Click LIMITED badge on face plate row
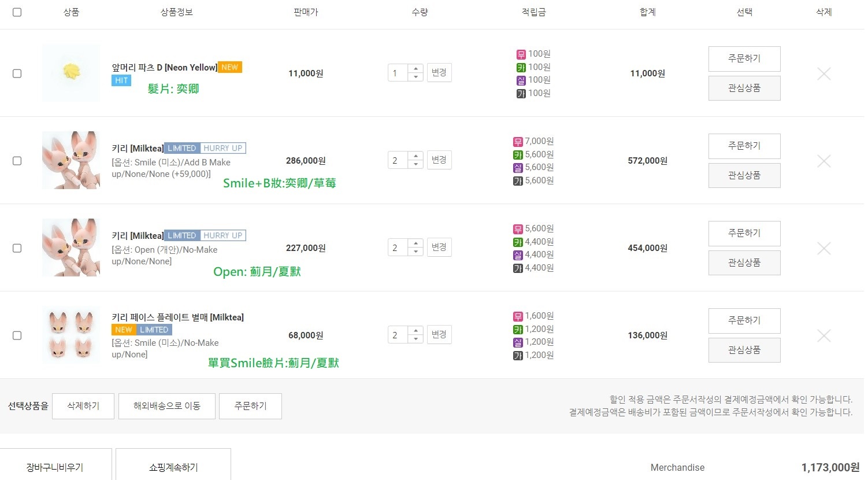Viewport: 868px width, 480px height. [154, 330]
